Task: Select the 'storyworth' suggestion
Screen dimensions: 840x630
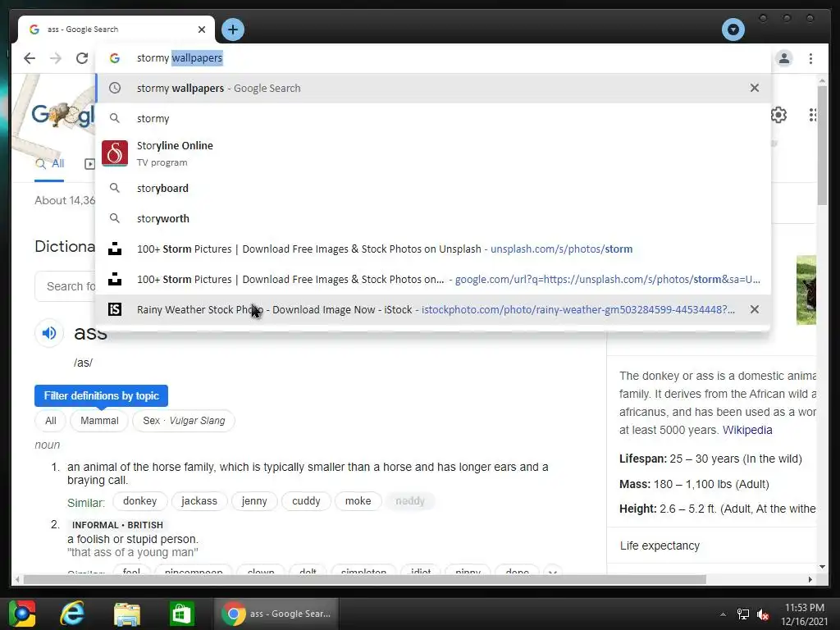Action: 433,218
